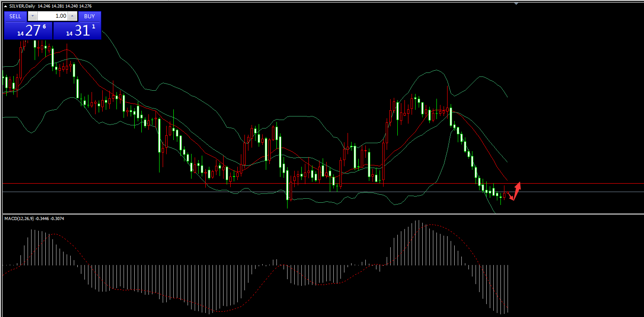
Task: Click the large red upward arrow drawing
Action: [516, 190]
